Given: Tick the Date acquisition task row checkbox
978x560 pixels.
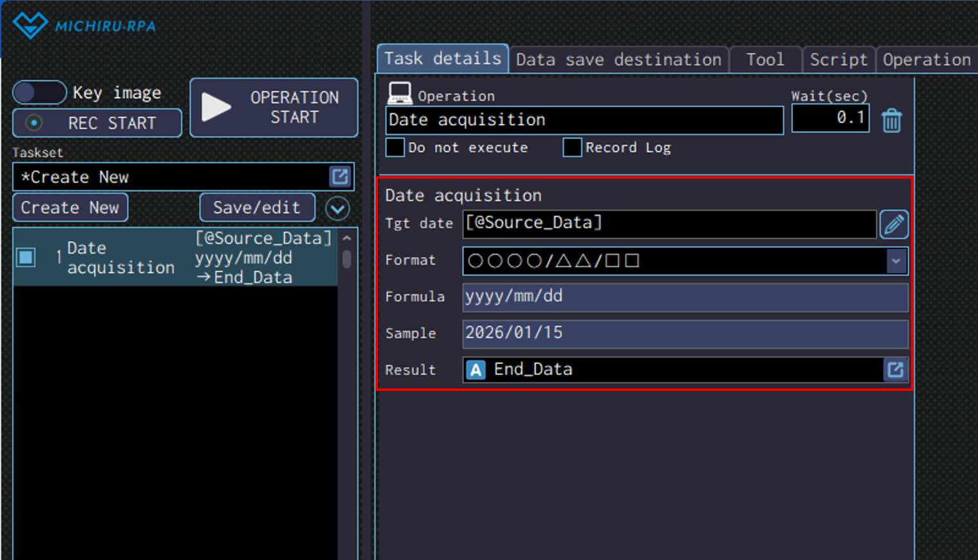Looking at the screenshot, I should coord(26,257).
